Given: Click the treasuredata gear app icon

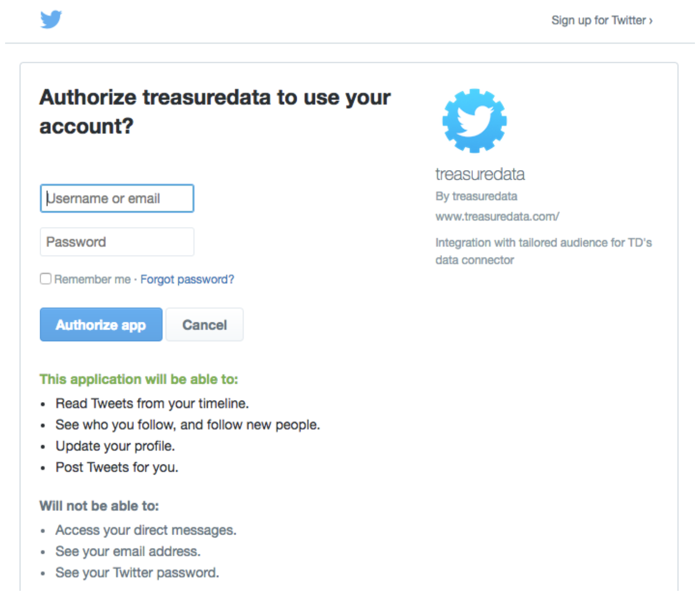Looking at the screenshot, I should [x=474, y=121].
